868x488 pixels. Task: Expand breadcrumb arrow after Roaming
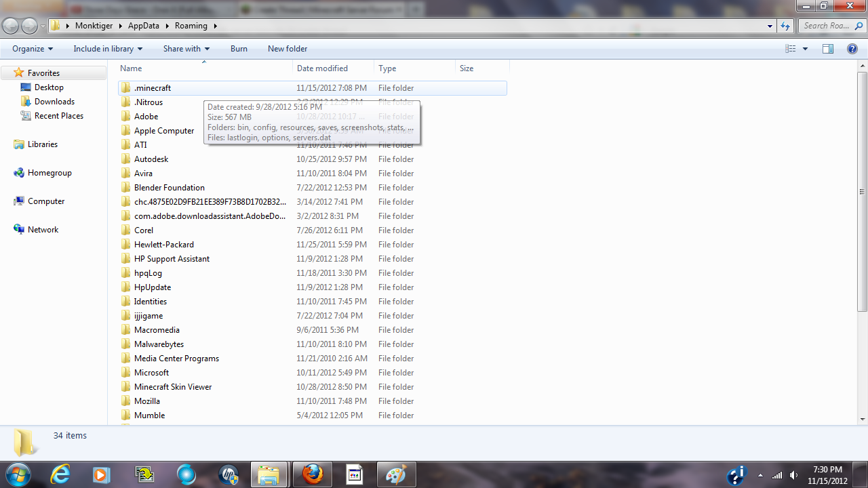tap(215, 26)
